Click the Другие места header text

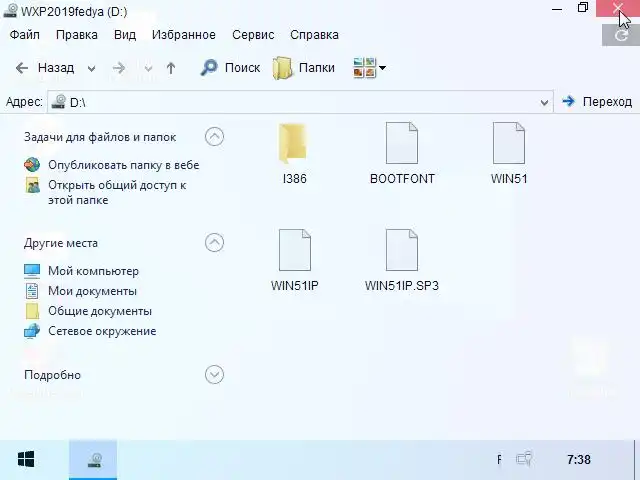pos(61,243)
